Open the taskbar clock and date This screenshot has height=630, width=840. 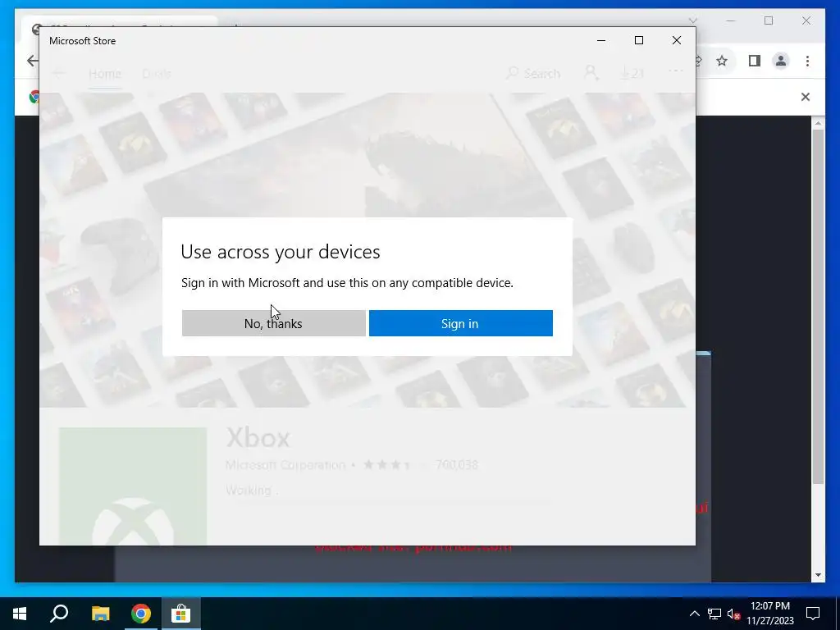tap(770, 614)
